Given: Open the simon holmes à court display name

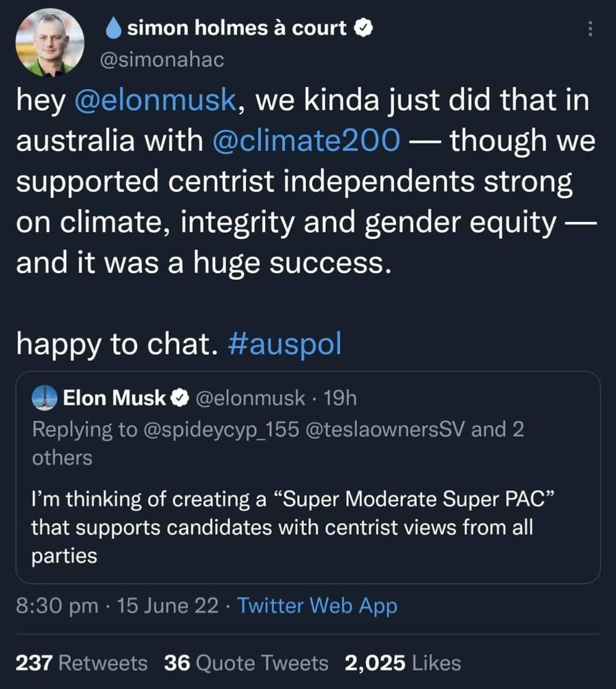Looking at the screenshot, I should pyautogui.click(x=237, y=28).
